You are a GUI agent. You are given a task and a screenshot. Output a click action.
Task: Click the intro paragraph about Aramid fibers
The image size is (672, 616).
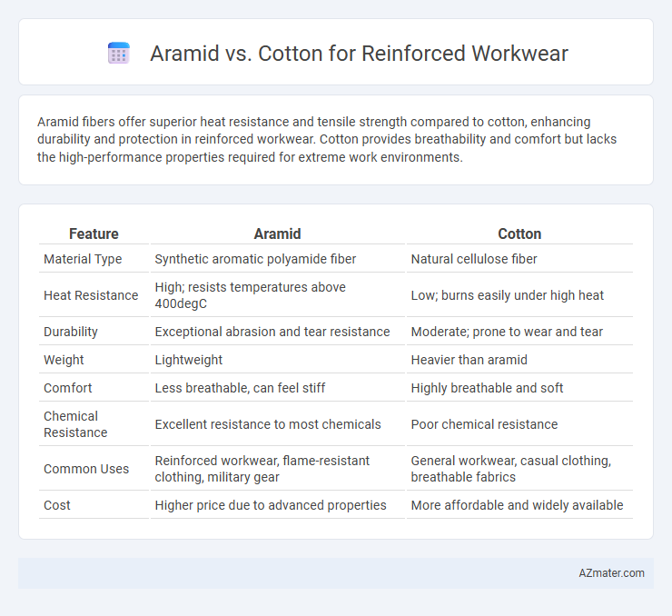[327, 139]
